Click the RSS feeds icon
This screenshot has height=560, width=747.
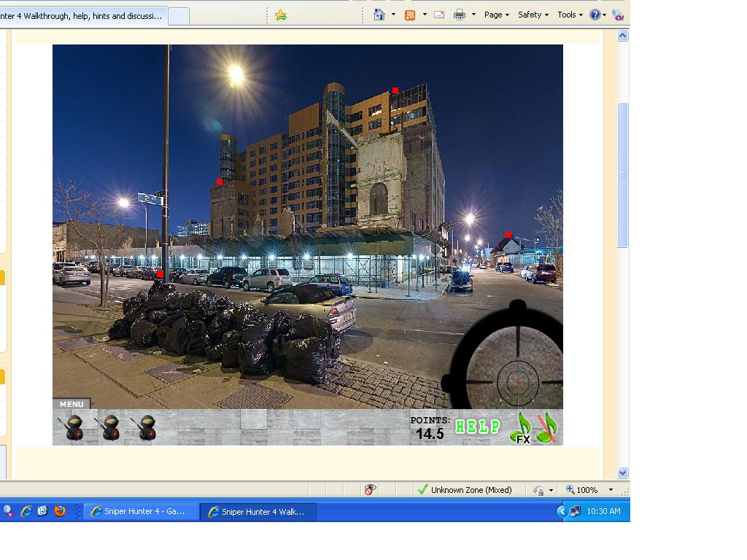pyautogui.click(x=410, y=15)
